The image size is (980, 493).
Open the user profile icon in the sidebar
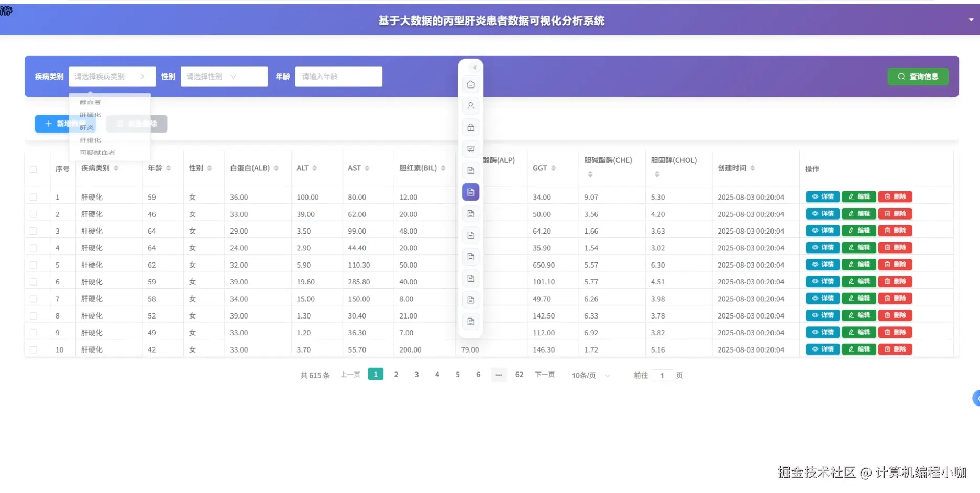tap(471, 106)
